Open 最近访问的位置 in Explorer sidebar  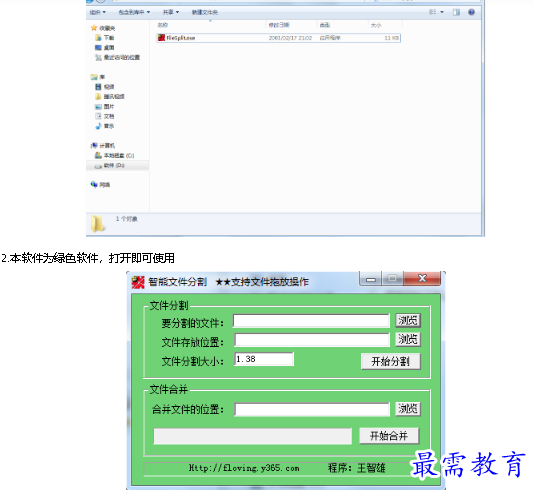[117, 58]
